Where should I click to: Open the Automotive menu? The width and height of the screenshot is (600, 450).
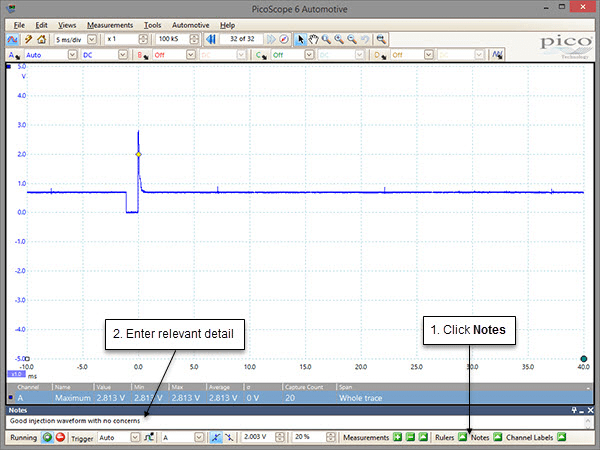pyautogui.click(x=191, y=25)
